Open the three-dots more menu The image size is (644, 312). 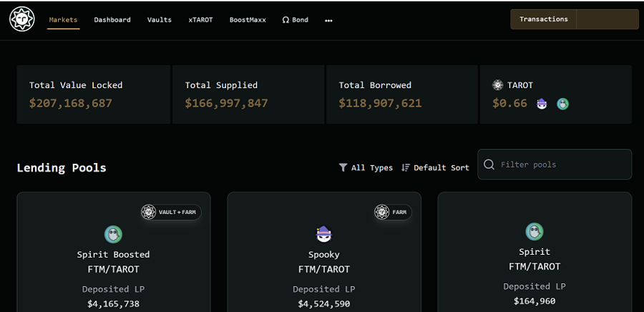[x=328, y=21]
